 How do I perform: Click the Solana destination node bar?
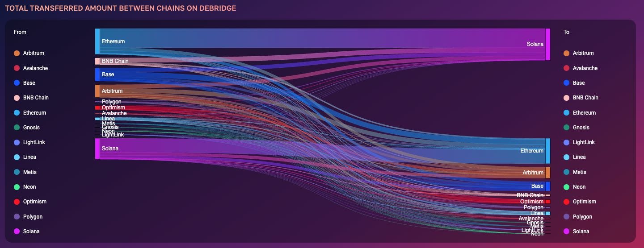click(x=547, y=44)
